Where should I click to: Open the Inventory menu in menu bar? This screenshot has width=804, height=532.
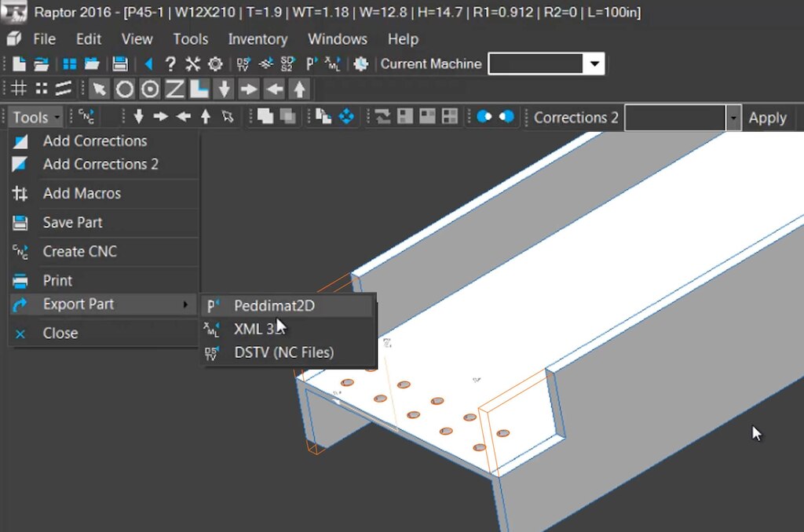pyautogui.click(x=258, y=39)
